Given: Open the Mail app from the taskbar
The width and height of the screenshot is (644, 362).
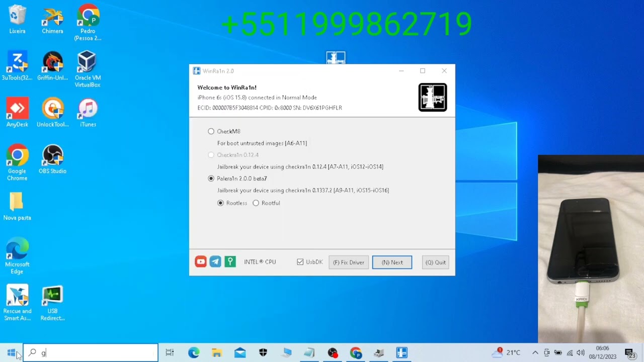Looking at the screenshot, I should pos(240,353).
